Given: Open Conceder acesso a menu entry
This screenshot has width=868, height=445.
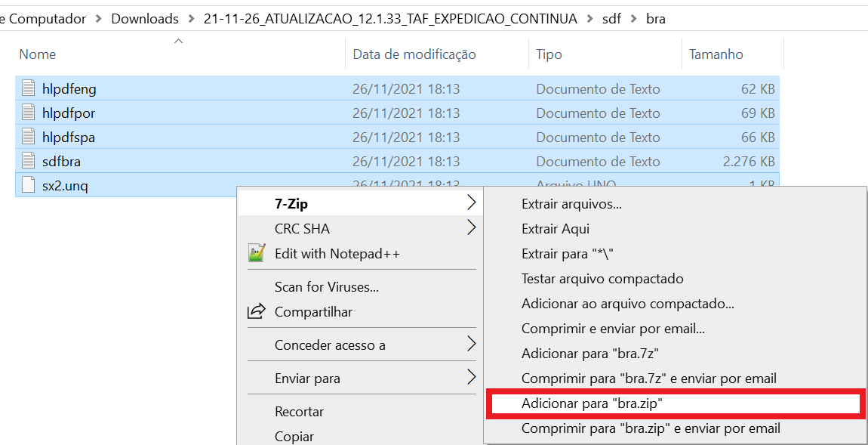Looking at the screenshot, I should click(360, 345).
